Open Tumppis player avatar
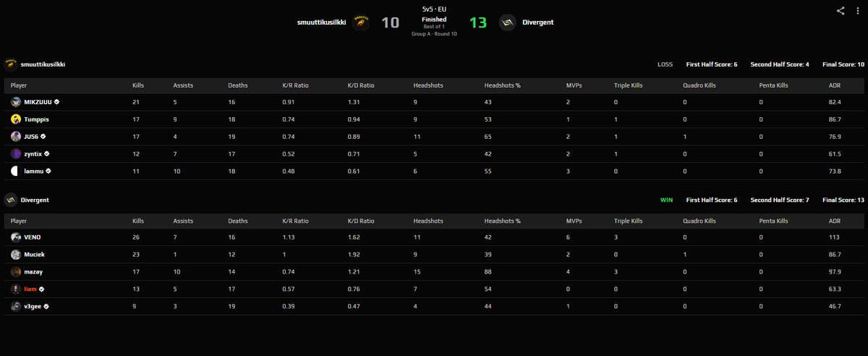 16,119
